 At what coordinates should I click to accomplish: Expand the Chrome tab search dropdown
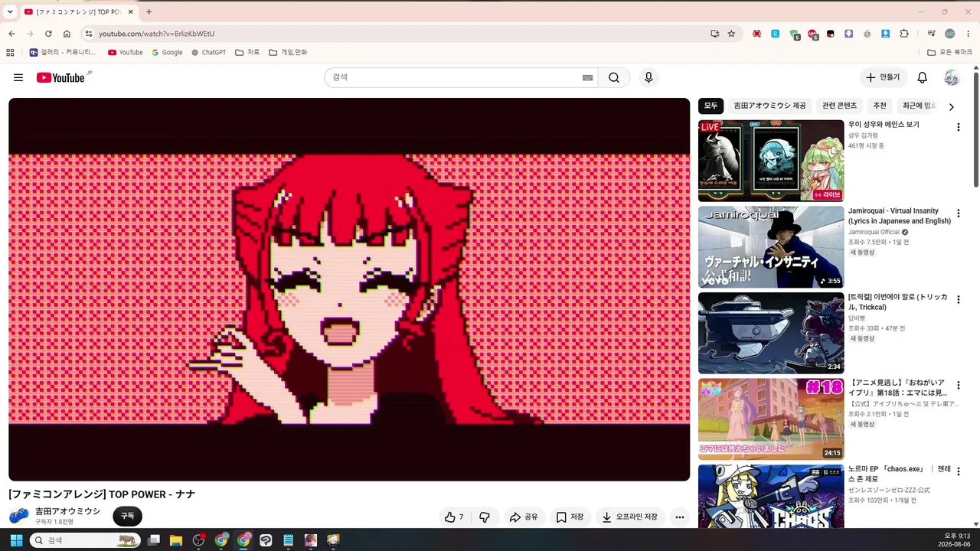click(10, 11)
